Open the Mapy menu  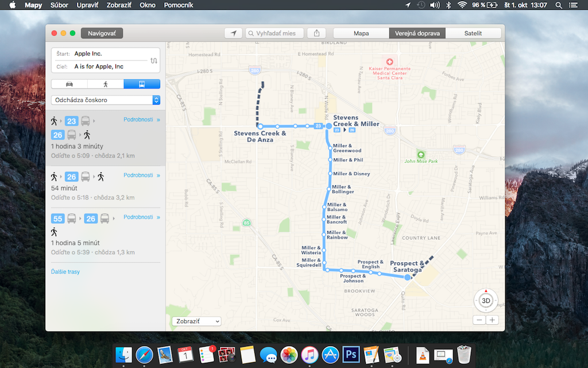pyautogui.click(x=33, y=5)
